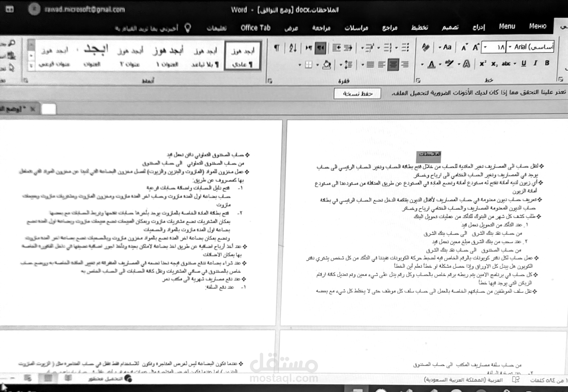Click the Save a Copy button in message bar
568x392 pixels.
[x=357, y=94]
